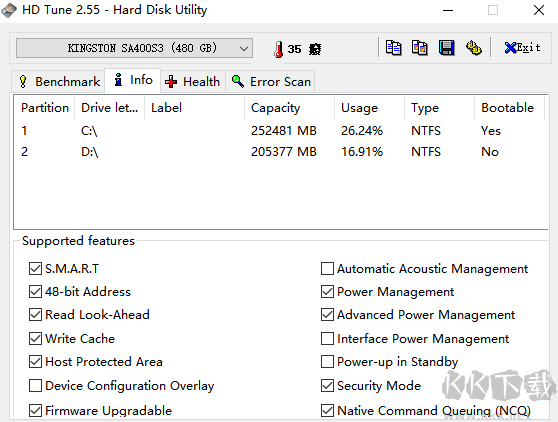Click the copy screenshot to clipboard icon
The height and width of the screenshot is (422, 558).
point(420,48)
